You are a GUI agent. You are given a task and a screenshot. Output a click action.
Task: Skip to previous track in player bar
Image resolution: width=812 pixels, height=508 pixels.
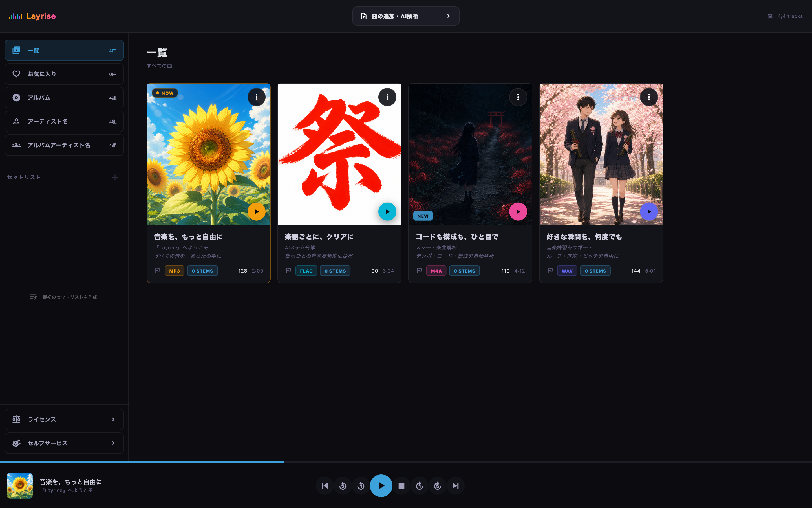pyautogui.click(x=325, y=485)
